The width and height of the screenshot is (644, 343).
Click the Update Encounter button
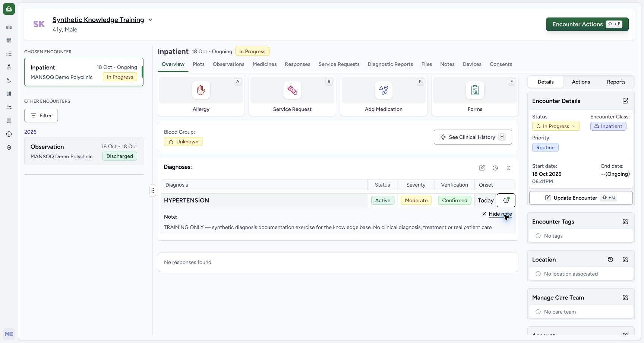click(x=581, y=198)
